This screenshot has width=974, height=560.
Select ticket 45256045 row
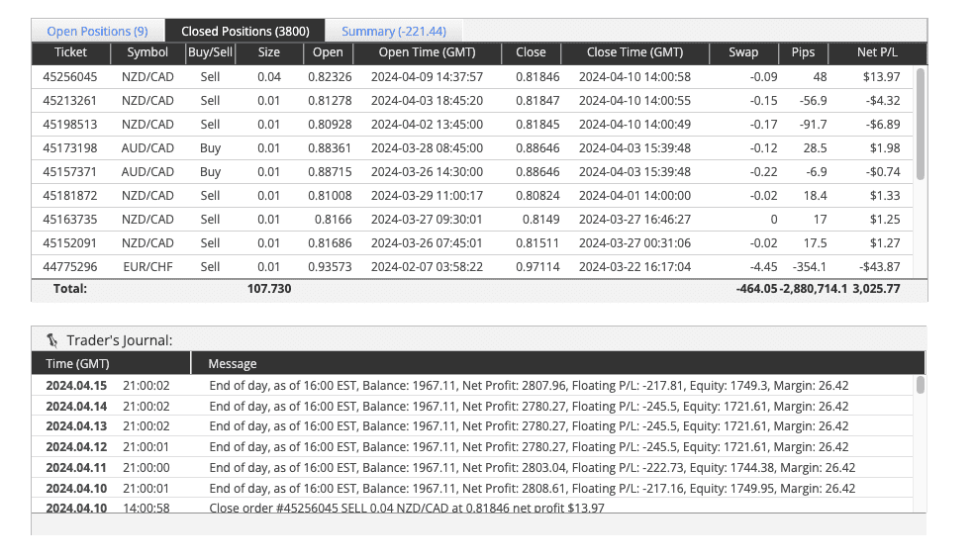click(472, 77)
